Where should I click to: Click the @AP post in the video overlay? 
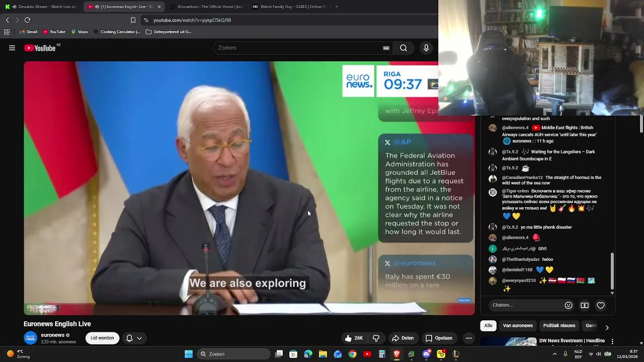coord(426,189)
